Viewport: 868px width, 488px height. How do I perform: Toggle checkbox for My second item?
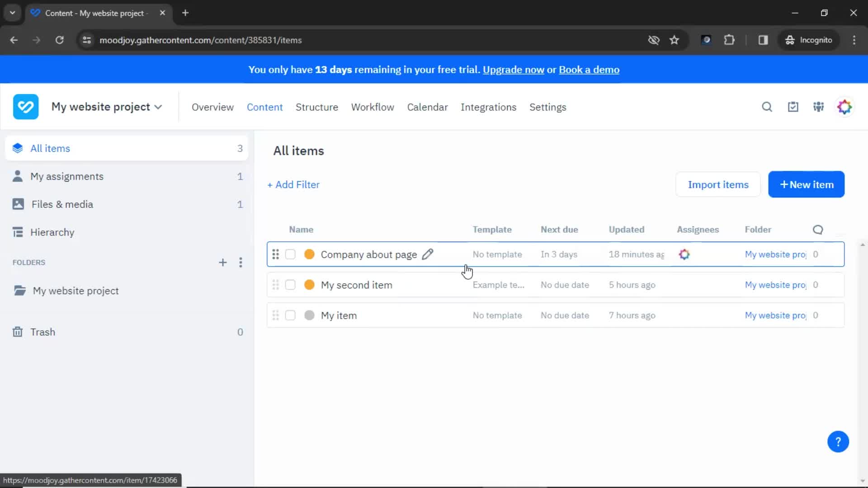tap(290, 285)
